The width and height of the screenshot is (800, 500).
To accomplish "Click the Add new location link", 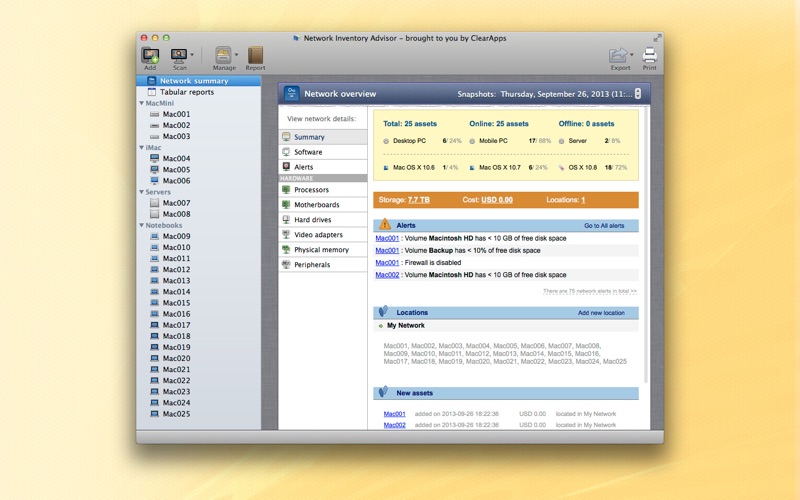I will 601,313.
